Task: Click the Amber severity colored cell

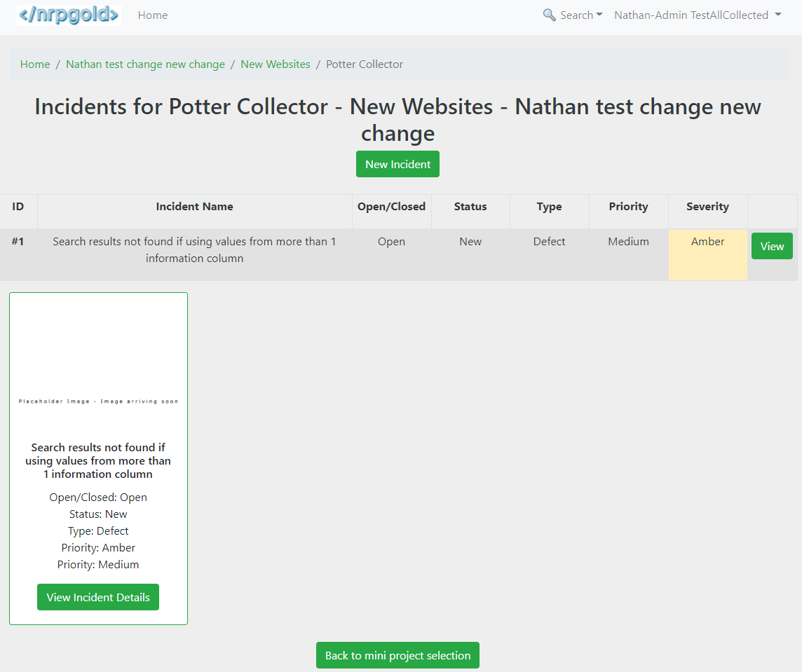Action: coord(707,254)
